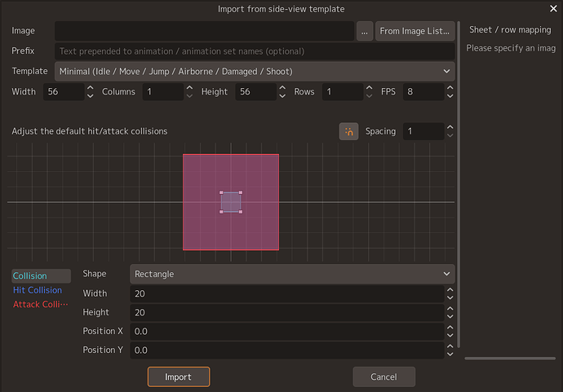
Task: Toggle the snap magnet icon beside Spacing
Action: (x=348, y=131)
